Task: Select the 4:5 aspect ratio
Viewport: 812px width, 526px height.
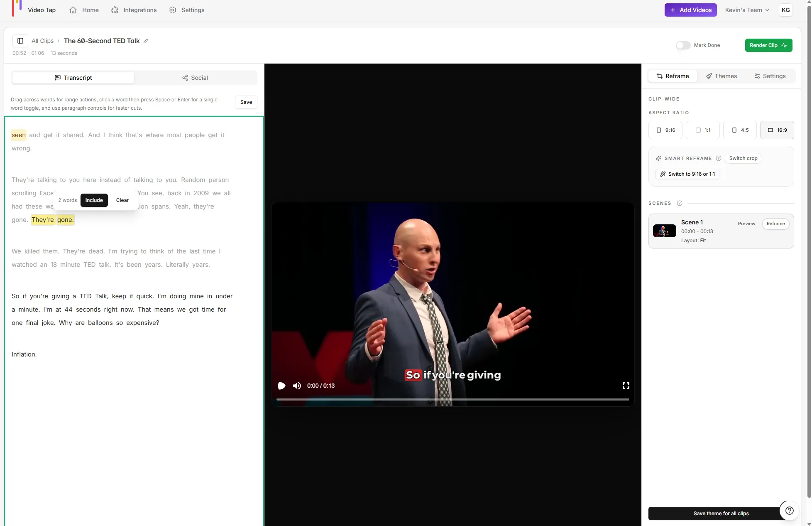Action: [x=740, y=130]
